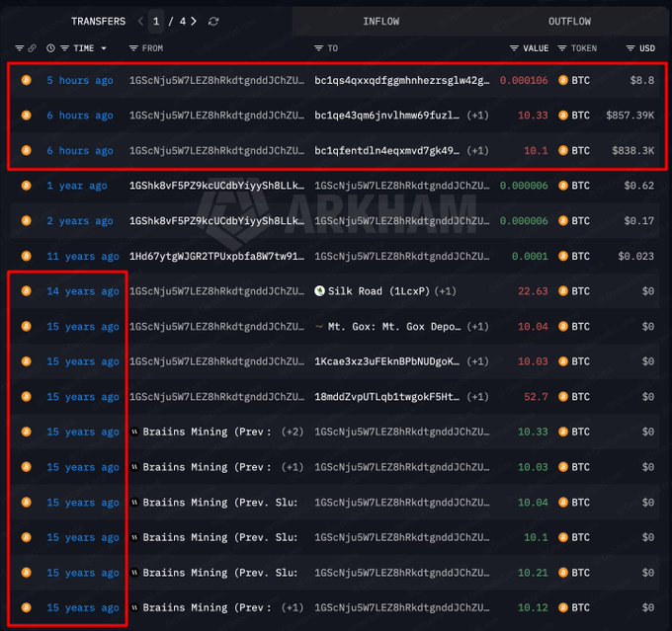Expand (+1) in the 10.12 BTC row
672x631 pixels.
tap(293, 607)
